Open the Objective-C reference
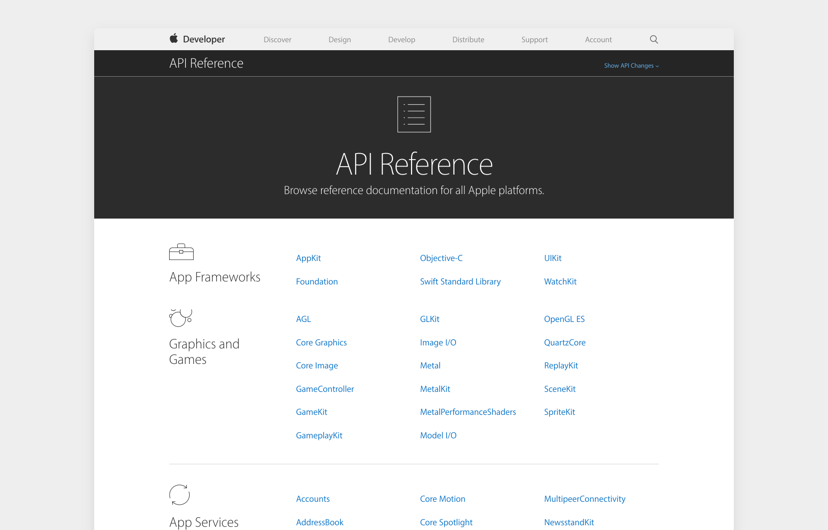828x530 pixels. point(441,258)
